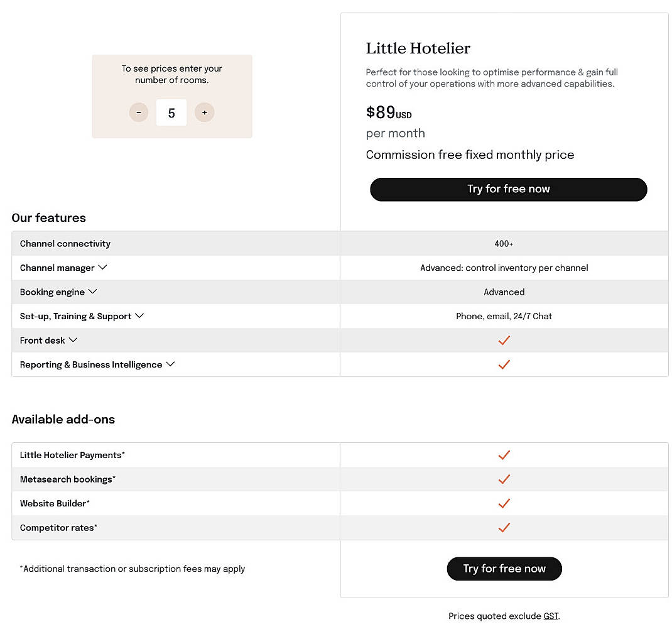Select the room number input field

click(x=171, y=112)
